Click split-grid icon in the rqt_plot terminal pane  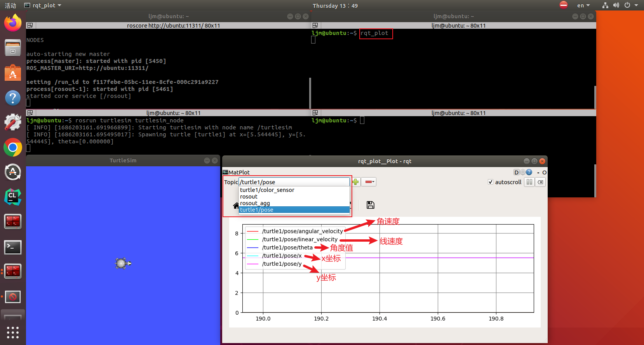point(315,26)
